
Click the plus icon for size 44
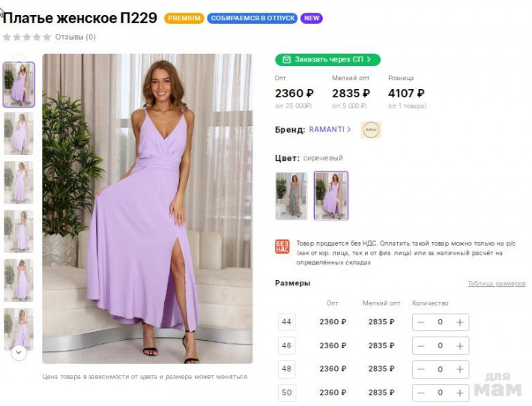click(459, 322)
